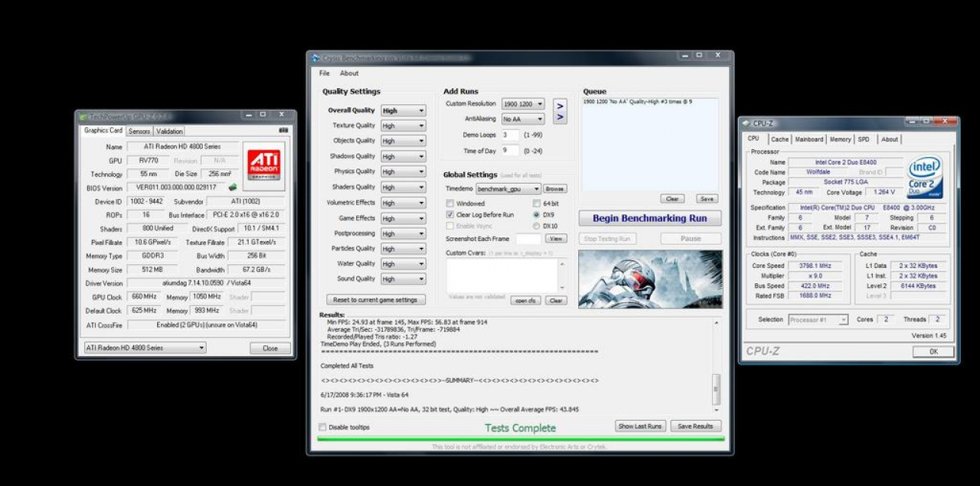Screen dimensions: 980x486
Task: Click the Screenshot Each Frame input field
Action: pos(529,239)
